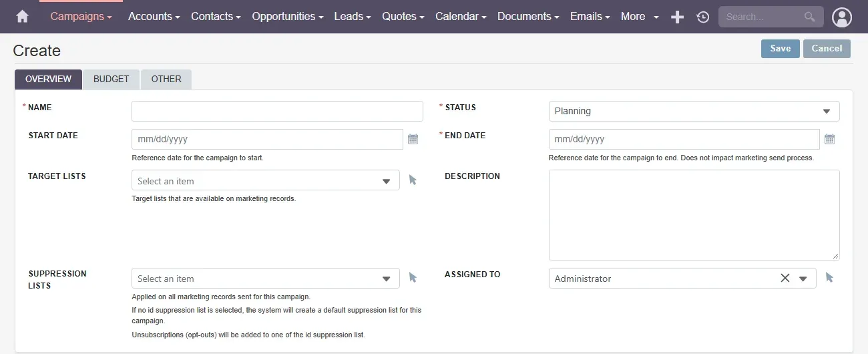Click the search magnifier icon

tap(810, 17)
